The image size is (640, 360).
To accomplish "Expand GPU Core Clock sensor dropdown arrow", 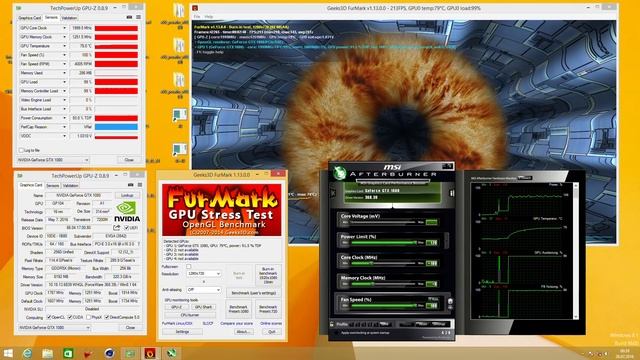I will click(x=64, y=28).
